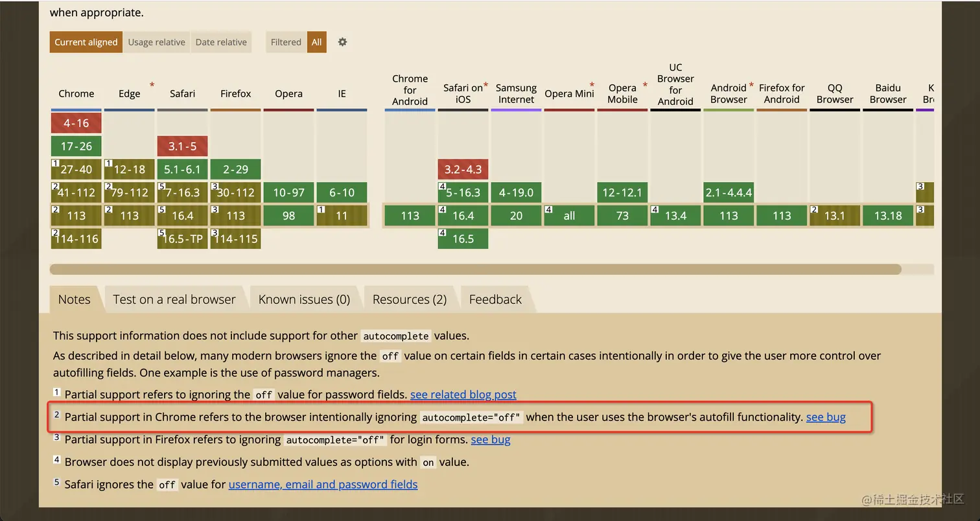Viewport: 980px width, 521px height.
Task: Click the Chrome column header
Action: click(x=76, y=93)
